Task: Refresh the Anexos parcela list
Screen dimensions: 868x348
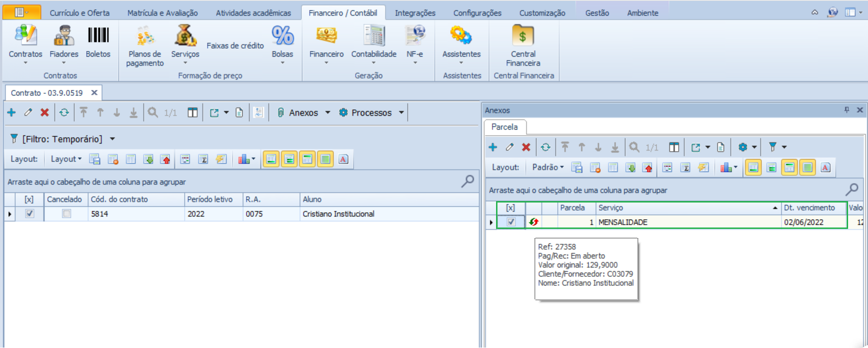Action: [x=545, y=147]
